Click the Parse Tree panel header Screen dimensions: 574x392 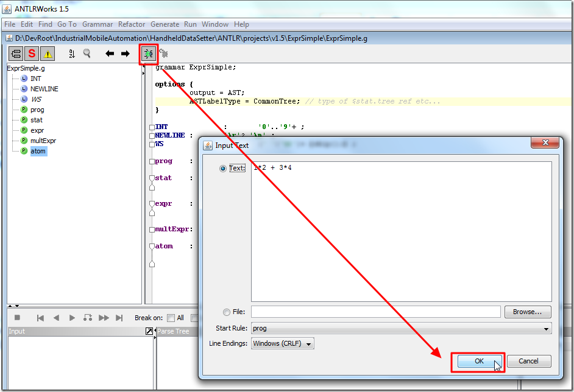point(177,331)
